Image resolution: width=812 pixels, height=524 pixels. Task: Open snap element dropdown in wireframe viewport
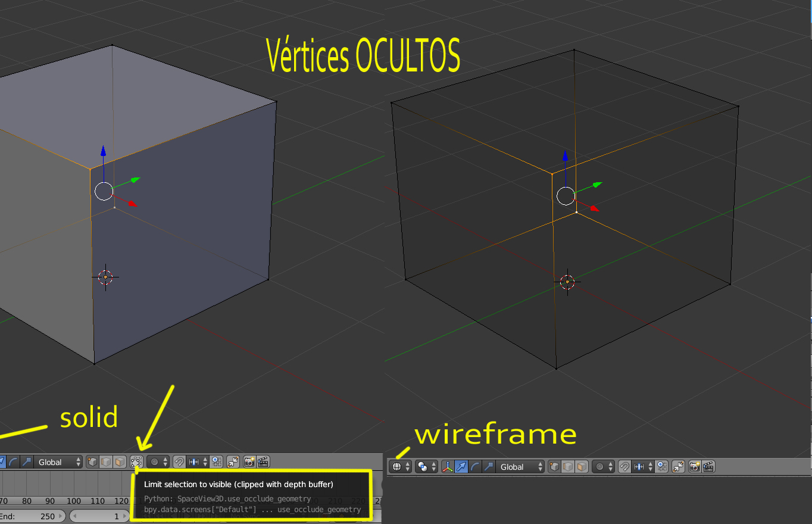pyautogui.click(x=644, y=467)
